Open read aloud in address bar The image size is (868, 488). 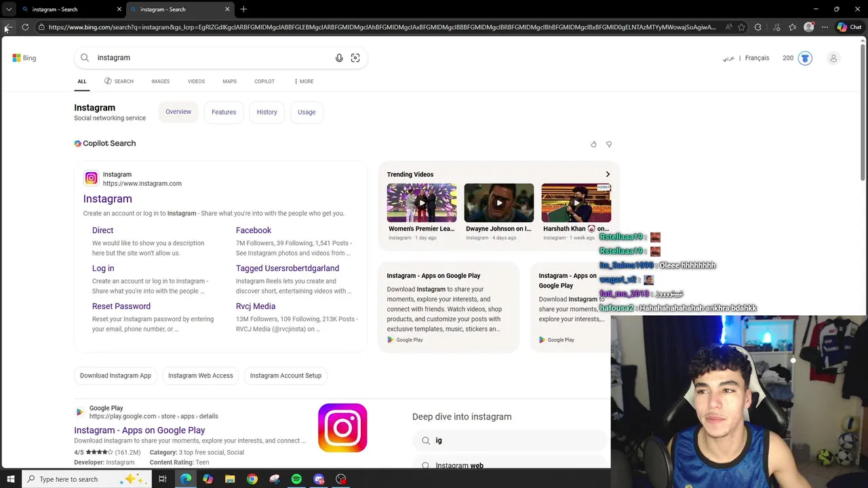click(728, 27)
